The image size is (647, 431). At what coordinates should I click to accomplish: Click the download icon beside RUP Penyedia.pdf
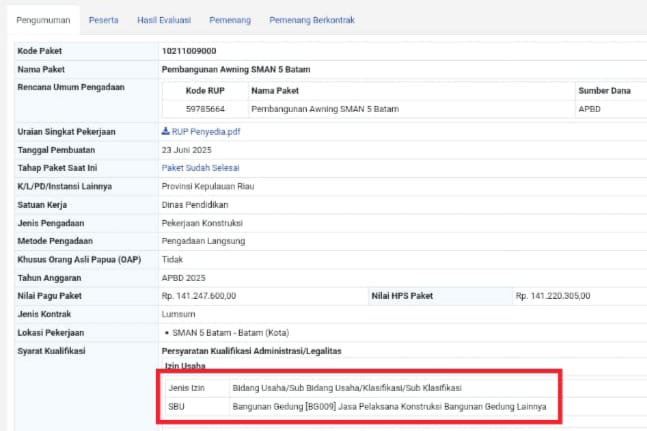point(166,132)
